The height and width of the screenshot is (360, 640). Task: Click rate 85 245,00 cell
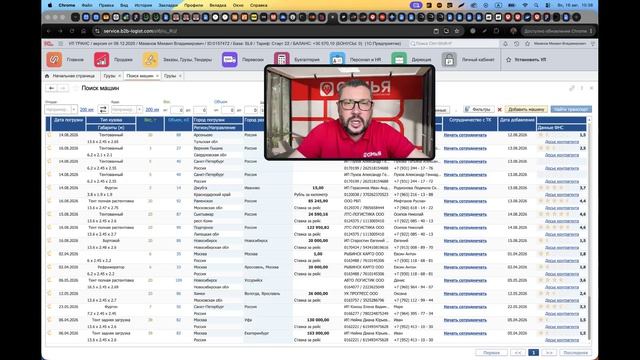coord(318,201)
